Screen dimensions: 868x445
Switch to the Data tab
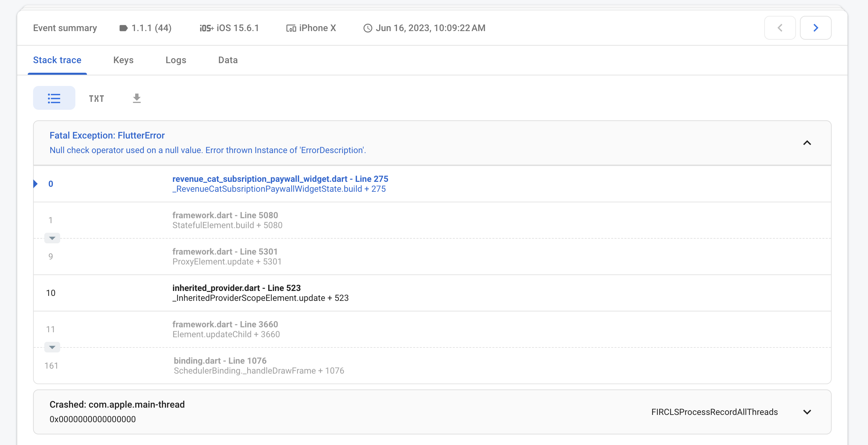tap(228, 60)
